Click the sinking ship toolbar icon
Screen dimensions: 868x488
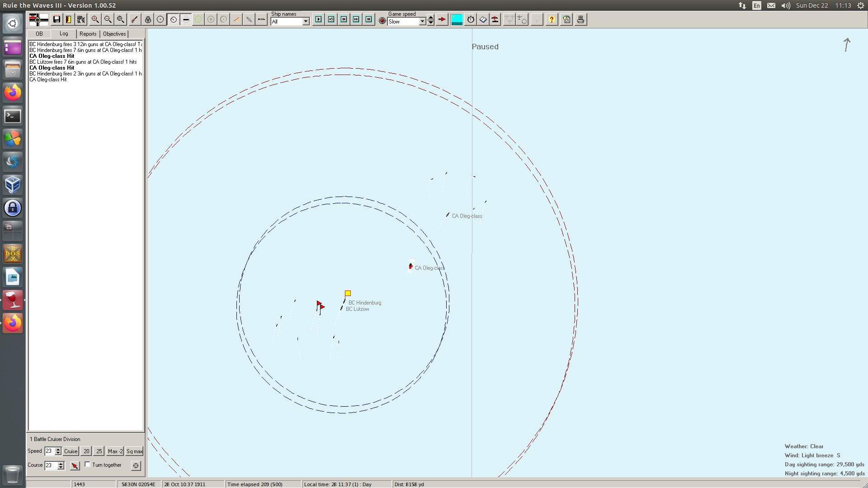coord(495,19)
